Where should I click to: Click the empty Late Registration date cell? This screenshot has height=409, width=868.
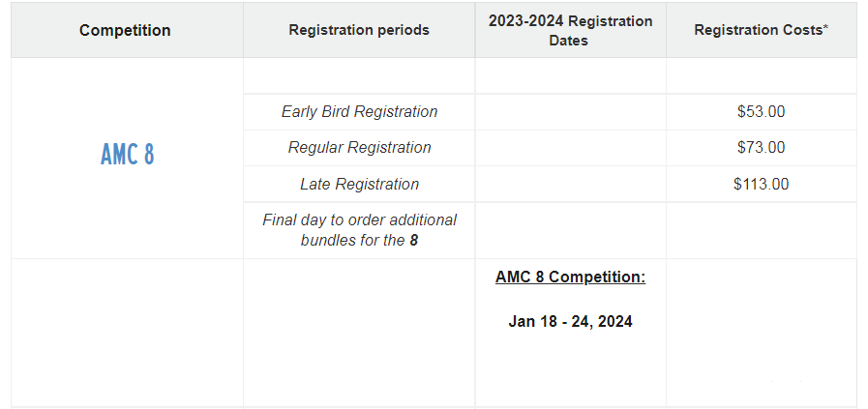tap(570, 184)
